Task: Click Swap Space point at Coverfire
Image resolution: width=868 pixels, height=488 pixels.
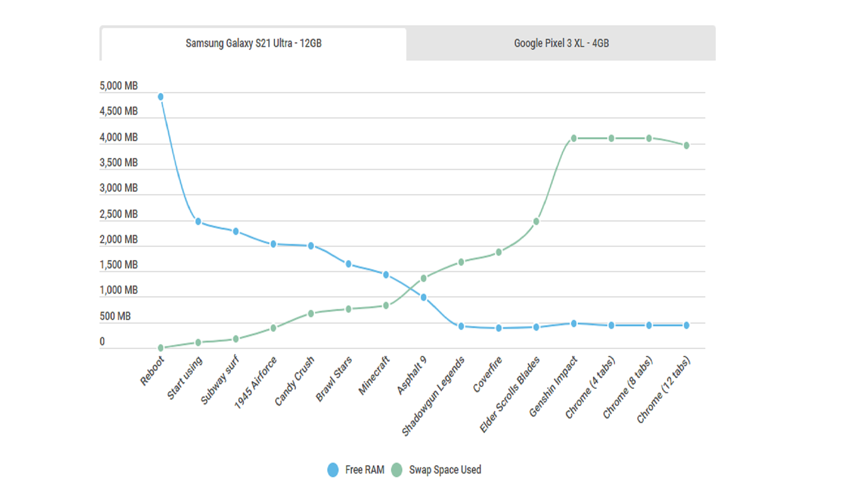Action: tap(499, 252)
